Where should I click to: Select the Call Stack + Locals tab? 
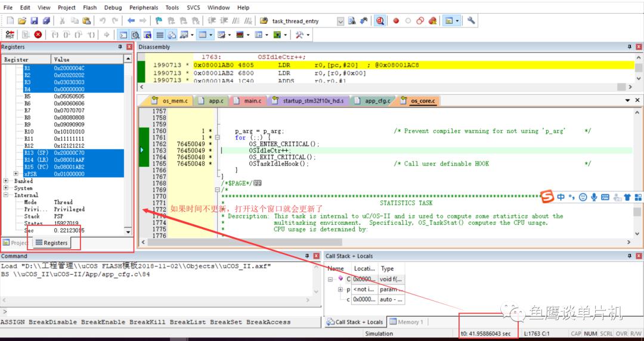click(x=355, y=322)
